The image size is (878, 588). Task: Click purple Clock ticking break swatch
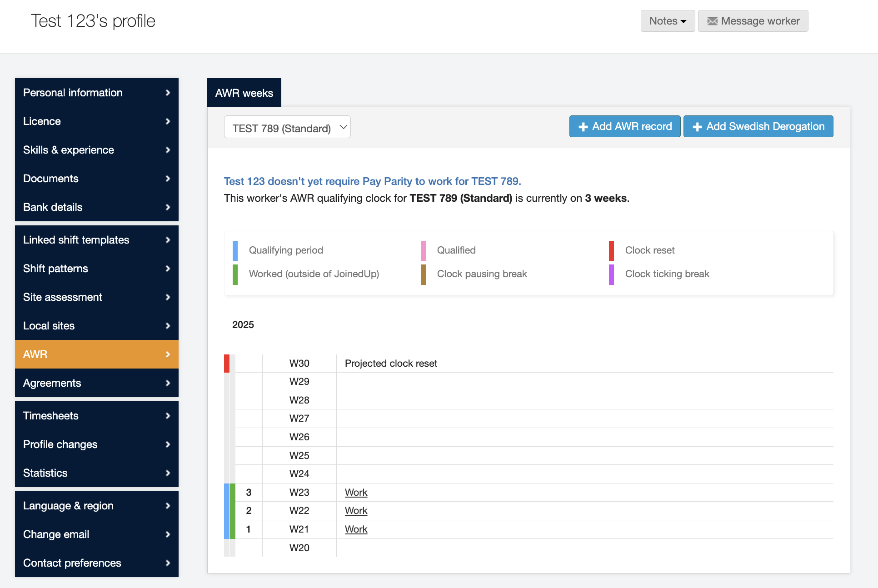[611, 274]
